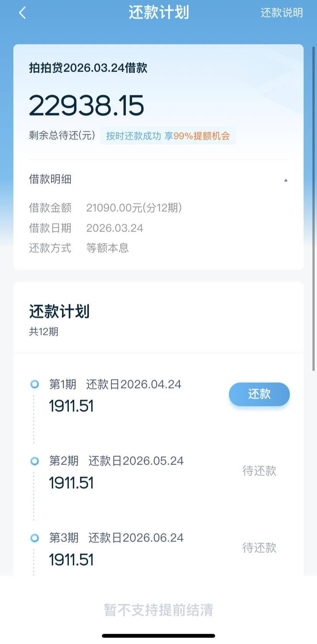
Task: Collapse the 借款明细 section triangle
Action: click(286, 180)
